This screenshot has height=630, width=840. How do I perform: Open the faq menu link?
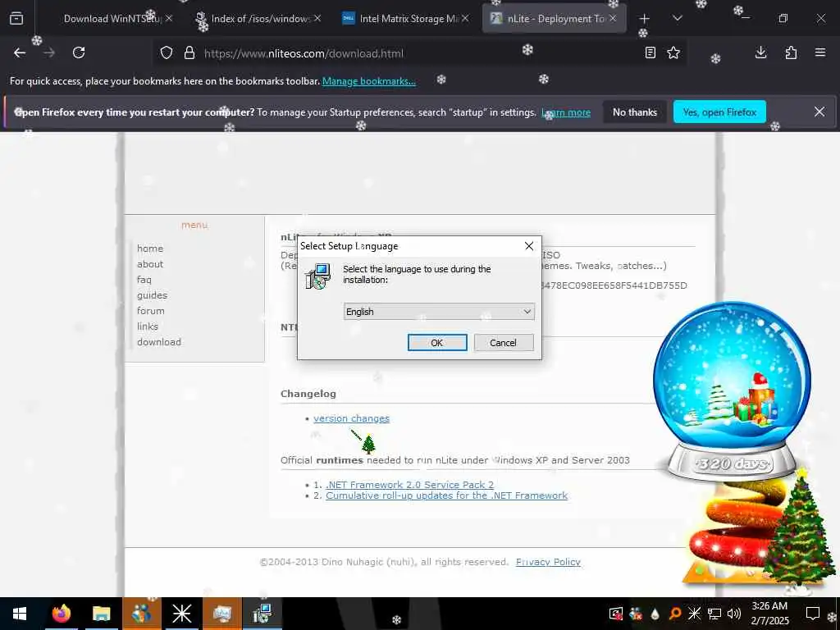pos(144,279)
